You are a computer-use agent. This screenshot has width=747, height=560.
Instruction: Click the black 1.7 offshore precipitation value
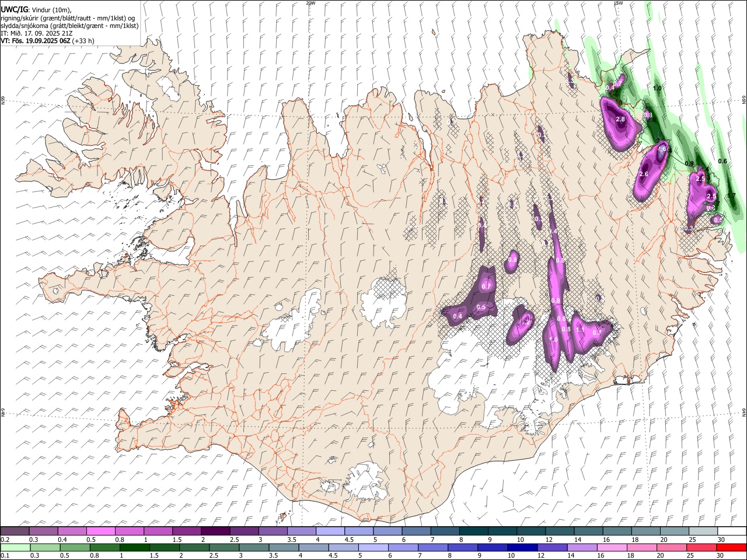731,195
